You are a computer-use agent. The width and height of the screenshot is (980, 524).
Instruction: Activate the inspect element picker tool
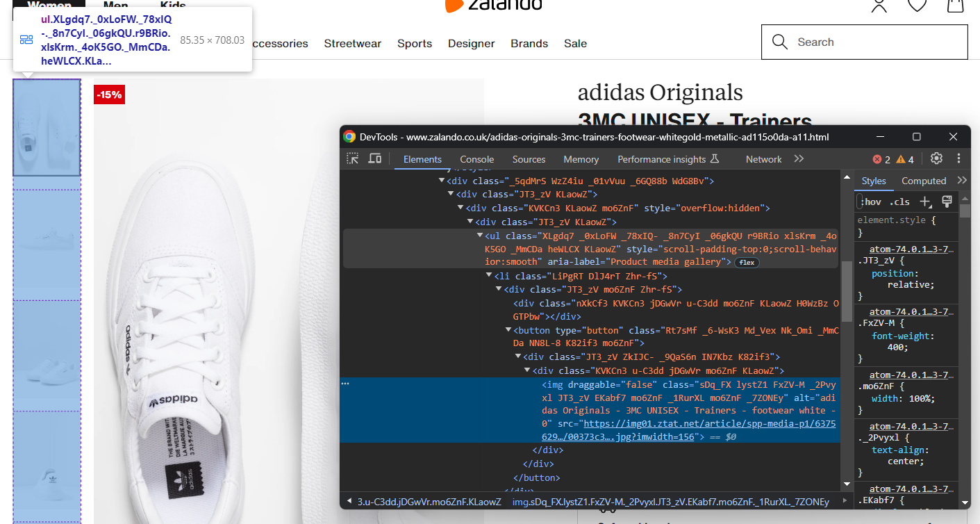353,158
